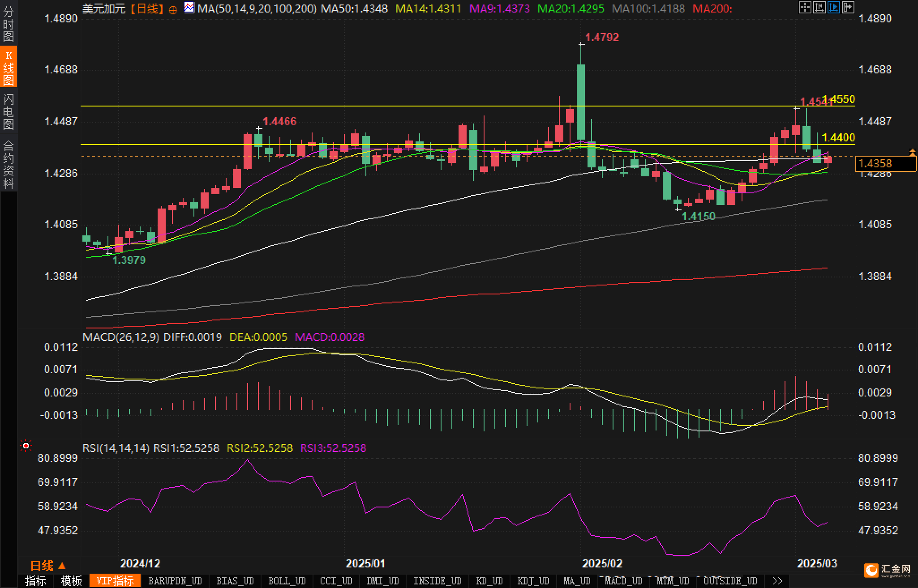Click the orange up-arrow marker on right edge
918x588 pixels.
point(912,152)
